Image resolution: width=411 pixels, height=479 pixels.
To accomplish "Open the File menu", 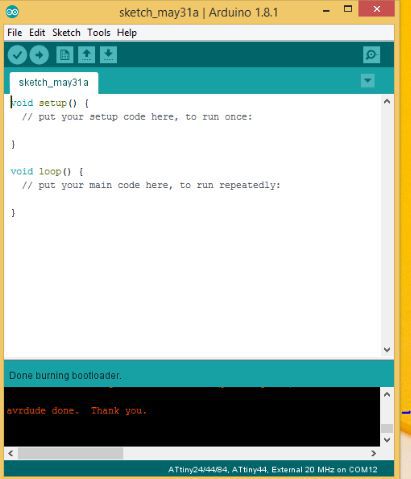I will click(x=15, y=33).
